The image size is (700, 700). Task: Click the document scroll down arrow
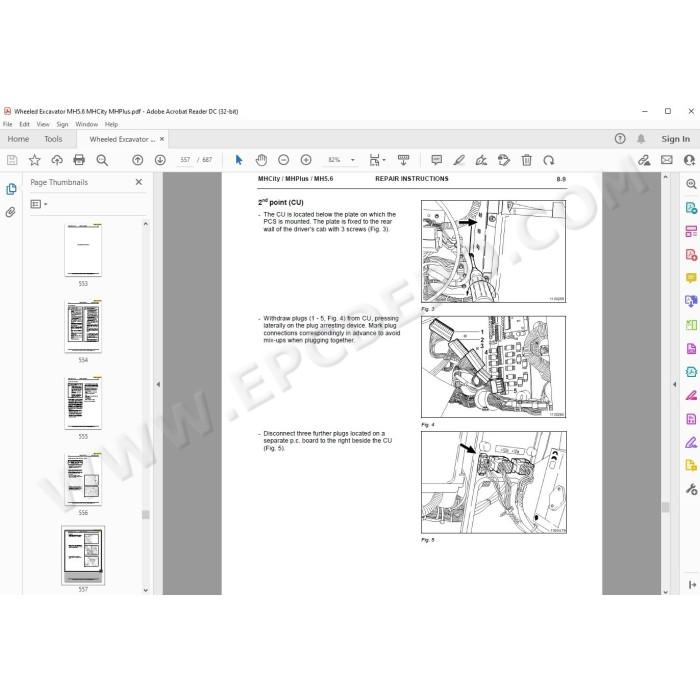[x=666, y=592]
